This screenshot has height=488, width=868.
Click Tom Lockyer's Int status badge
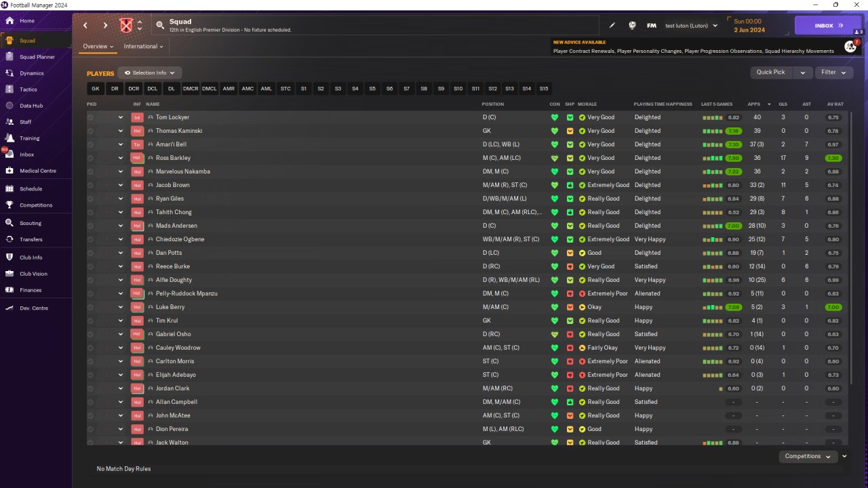point(137,117)
